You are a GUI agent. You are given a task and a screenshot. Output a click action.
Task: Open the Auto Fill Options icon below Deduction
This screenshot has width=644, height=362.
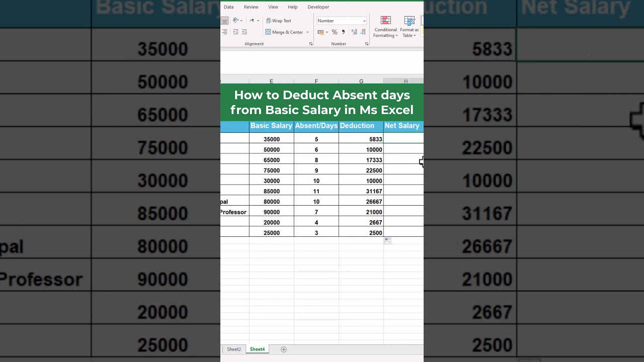(x=387, y=241)
